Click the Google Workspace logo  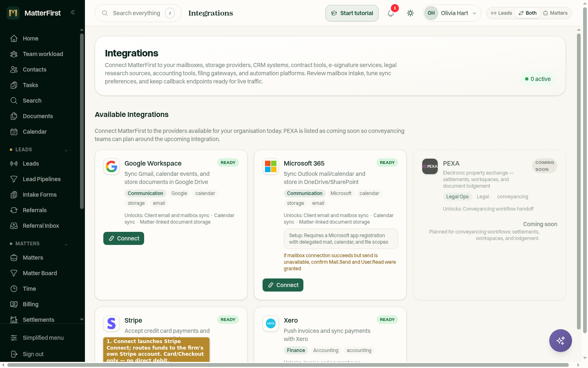click(x=111, y=166)
